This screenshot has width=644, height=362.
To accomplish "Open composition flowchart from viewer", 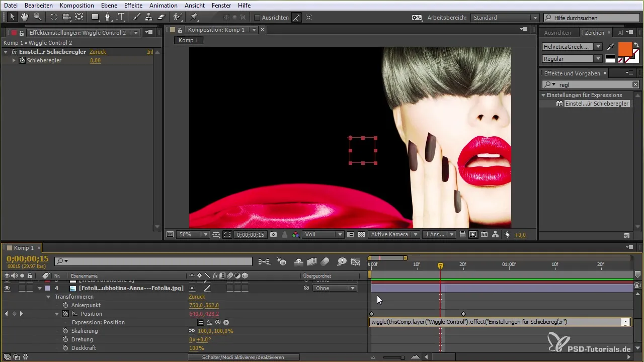I will (495, 234).
